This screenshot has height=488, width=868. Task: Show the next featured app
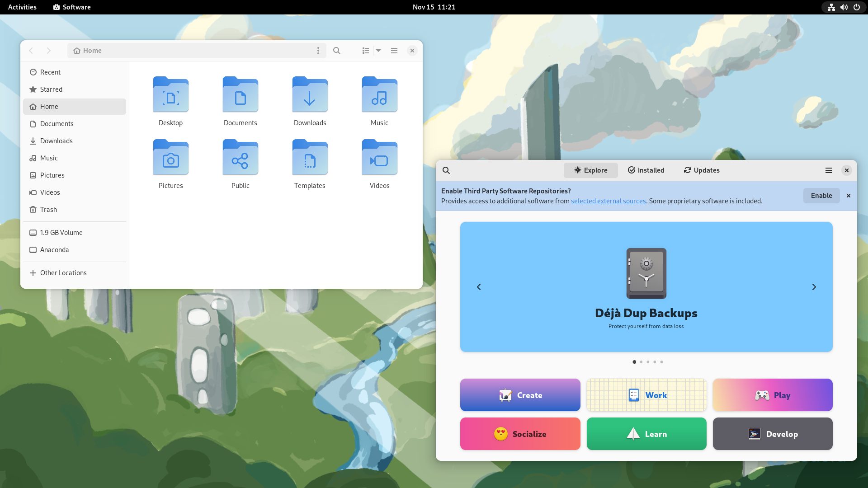(814, 287)
